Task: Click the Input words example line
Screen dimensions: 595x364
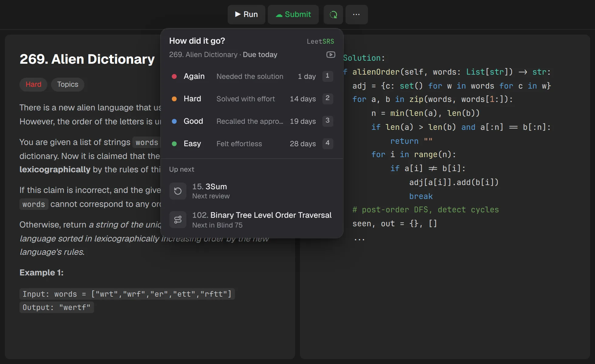Action: click(127, 294)
